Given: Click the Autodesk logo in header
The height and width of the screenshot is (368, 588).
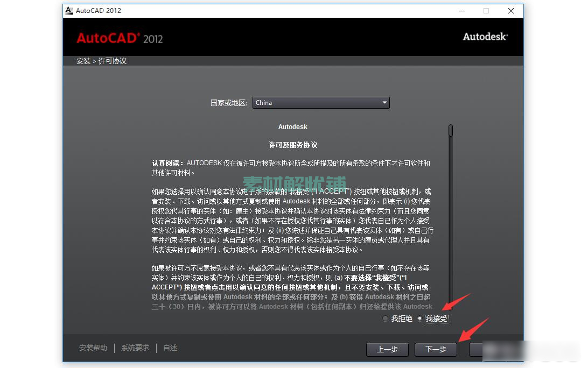Looking at the screenshot, I should tap(485, 37).
